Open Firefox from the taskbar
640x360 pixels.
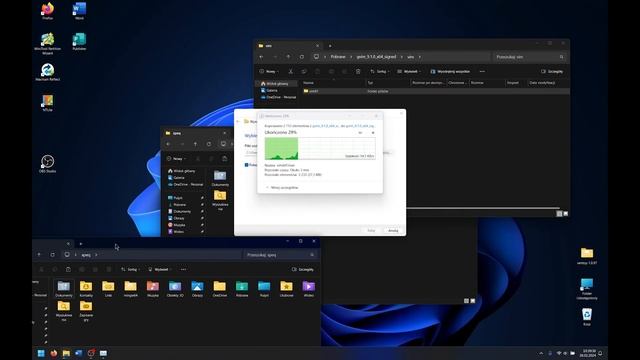tap(53, 353)
